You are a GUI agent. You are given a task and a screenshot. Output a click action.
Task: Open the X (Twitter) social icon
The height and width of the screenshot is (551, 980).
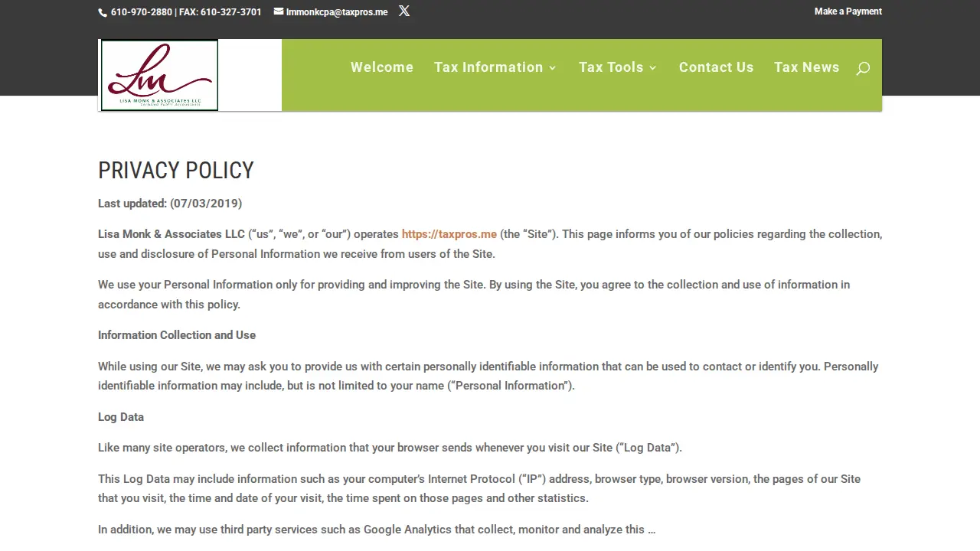(x=404, y=11)
